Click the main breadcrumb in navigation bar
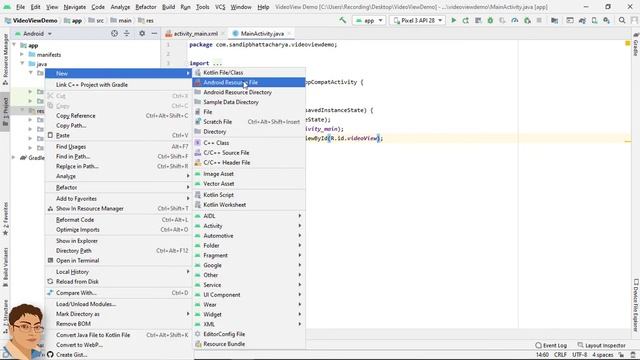The width and height of the screenshot is (640, 360). pyautogui.click(x=121, y=20)
